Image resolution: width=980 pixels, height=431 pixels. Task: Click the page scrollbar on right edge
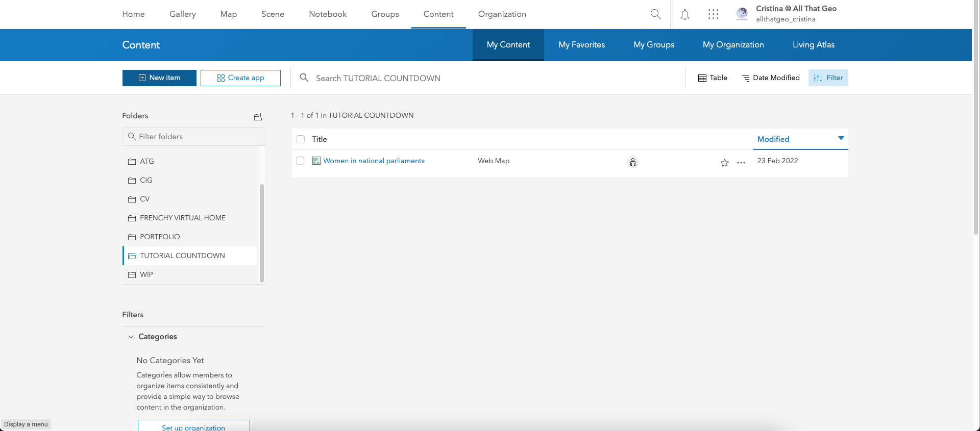(976, 117)
